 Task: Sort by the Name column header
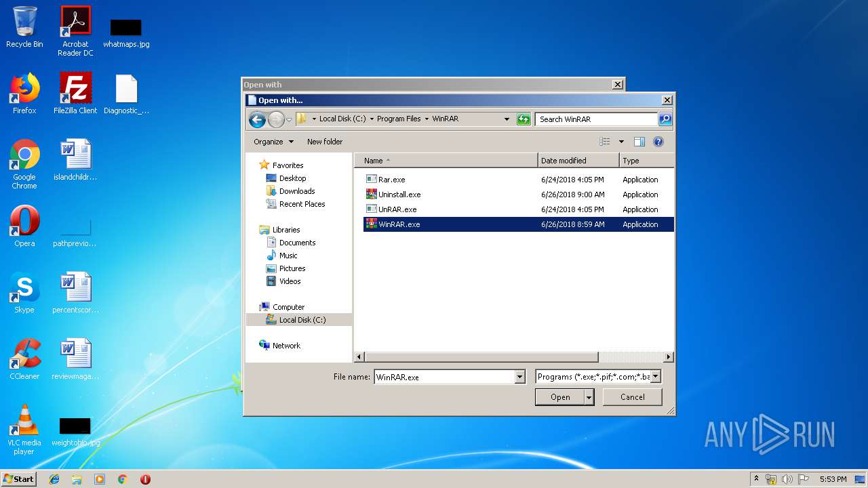[x=446, y=161]
